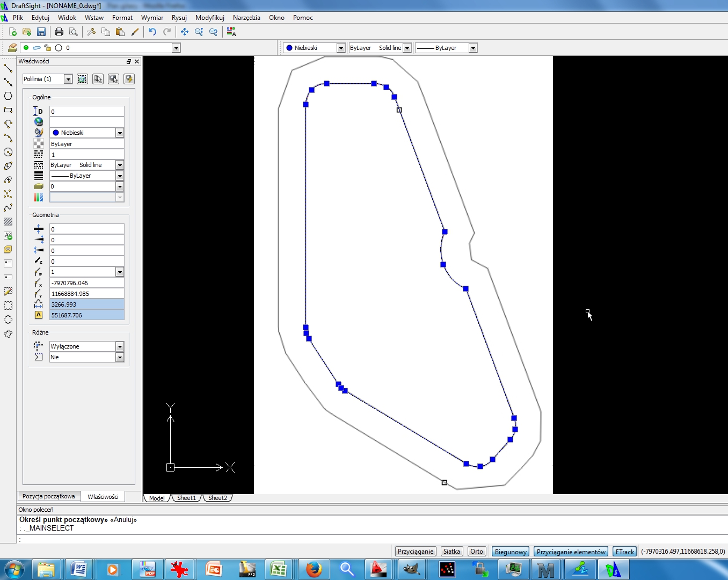
Task: Choose the Rectangle drawing tool
Action: pos(8,110)
